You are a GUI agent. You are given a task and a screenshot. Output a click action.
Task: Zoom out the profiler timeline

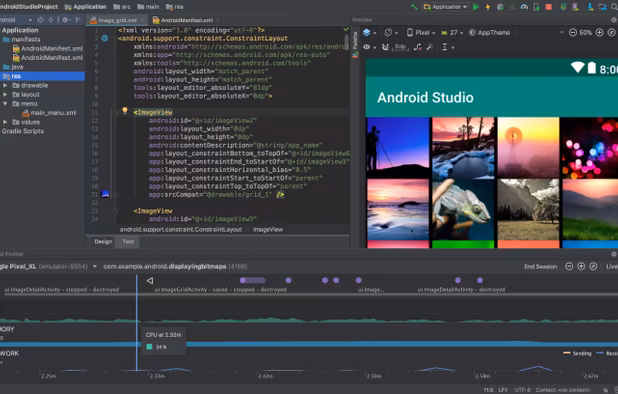pos(569,266)
